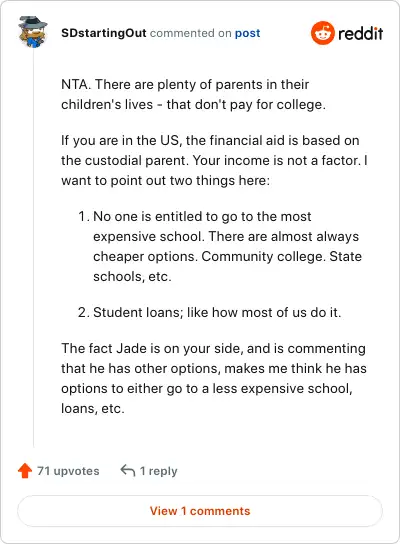Click the "View 1 comments" button
This screenshot has height=544, width=400.
tap(200, 511)
